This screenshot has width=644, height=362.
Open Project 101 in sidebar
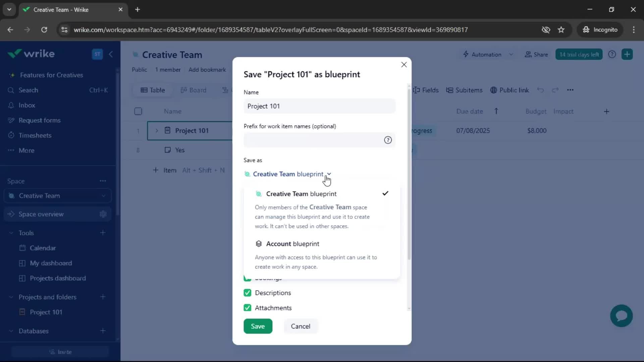pyautogui.click(x=46, y=312)
